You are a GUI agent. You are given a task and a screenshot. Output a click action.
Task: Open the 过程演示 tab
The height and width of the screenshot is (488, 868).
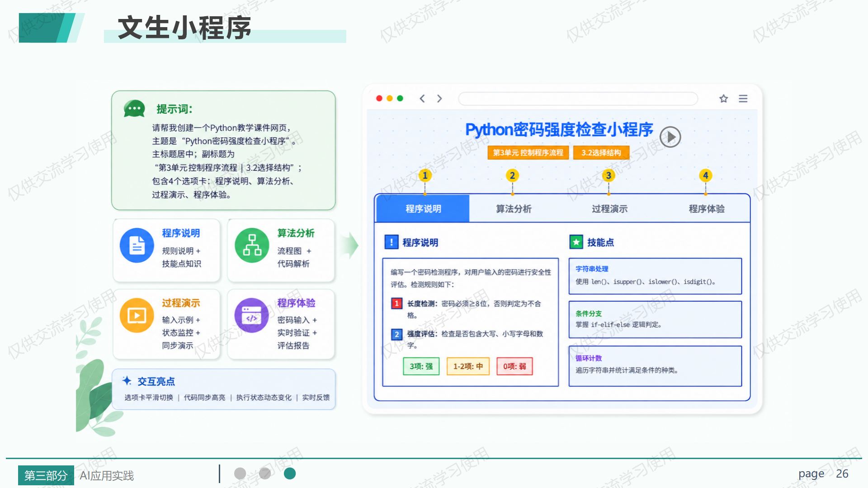[609, 209]
